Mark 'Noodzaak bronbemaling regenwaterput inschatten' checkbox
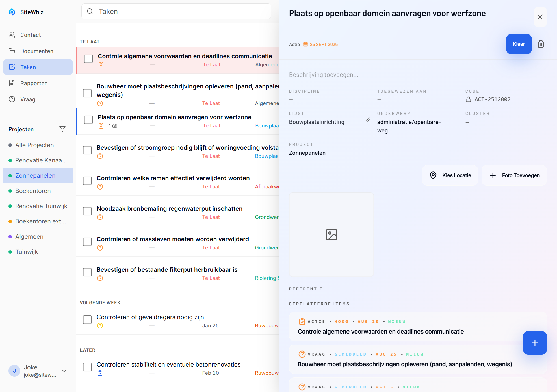The width and height of the screenshot is (557, 392). pos(87,211)
